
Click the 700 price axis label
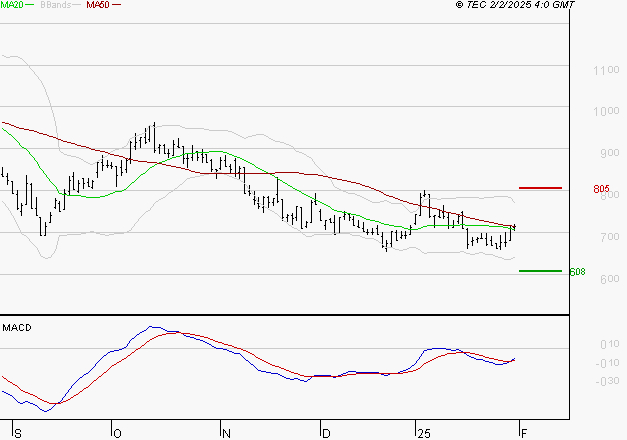coord(610,237)
